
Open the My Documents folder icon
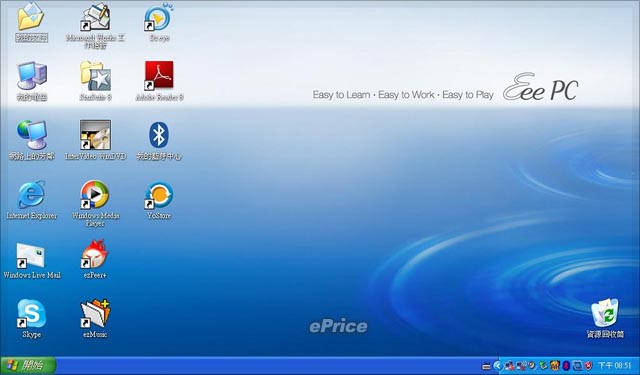31,17
